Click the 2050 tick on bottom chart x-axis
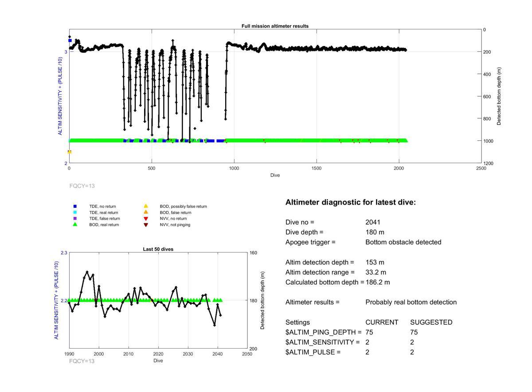The height and width of the screenshot is (392, 532). pyautogui.click(x=247, y=354)
